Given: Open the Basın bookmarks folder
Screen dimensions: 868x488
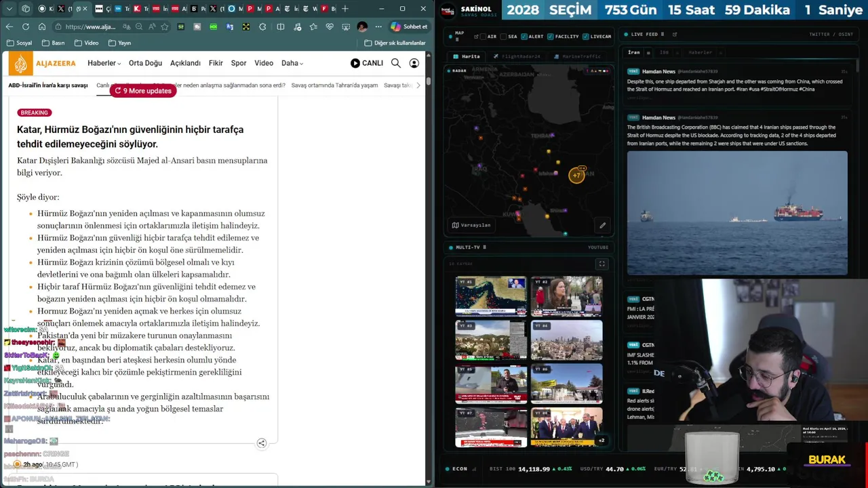Looking at the screenshot, I should 53,43.
